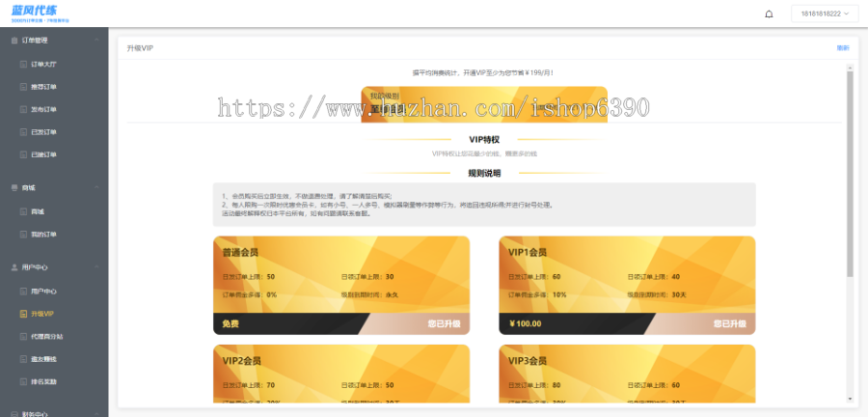Click the 升级VIP panel title
This screenshot has height=417, width=868.
pos(140,48)
